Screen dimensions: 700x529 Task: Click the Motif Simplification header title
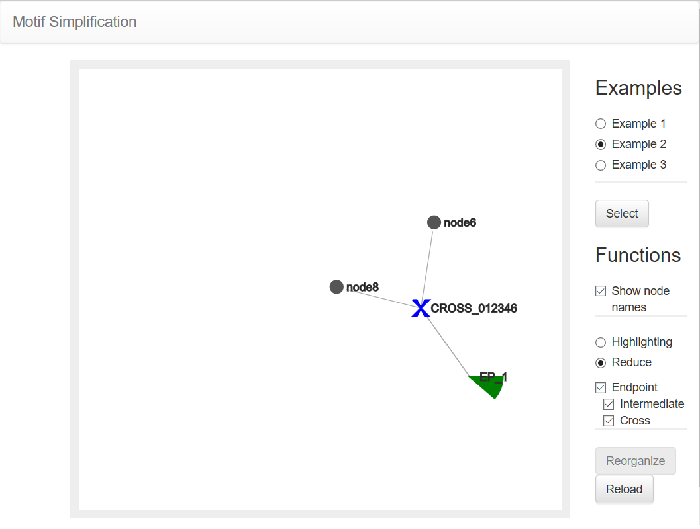[74, 21]
